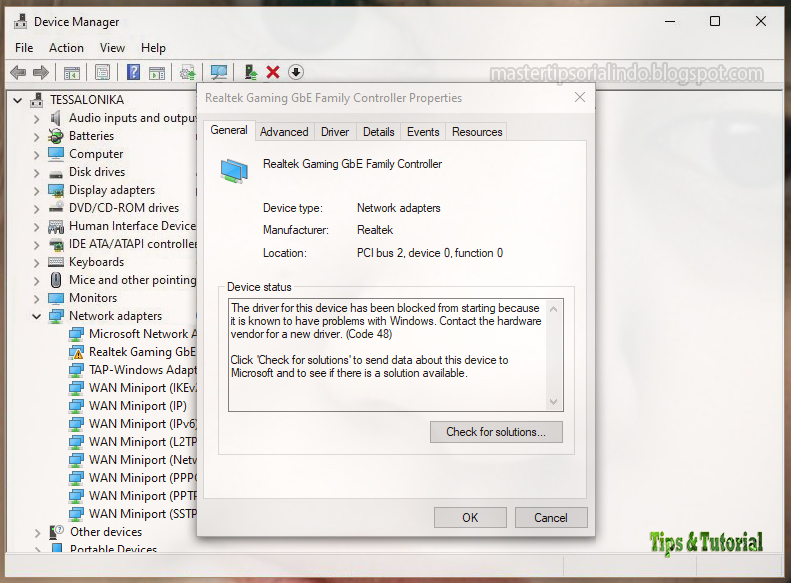The width and height of the screenshot is (791, 583).
Task: Click Device status scrollbar down arrow
Action: click(553, 402)
